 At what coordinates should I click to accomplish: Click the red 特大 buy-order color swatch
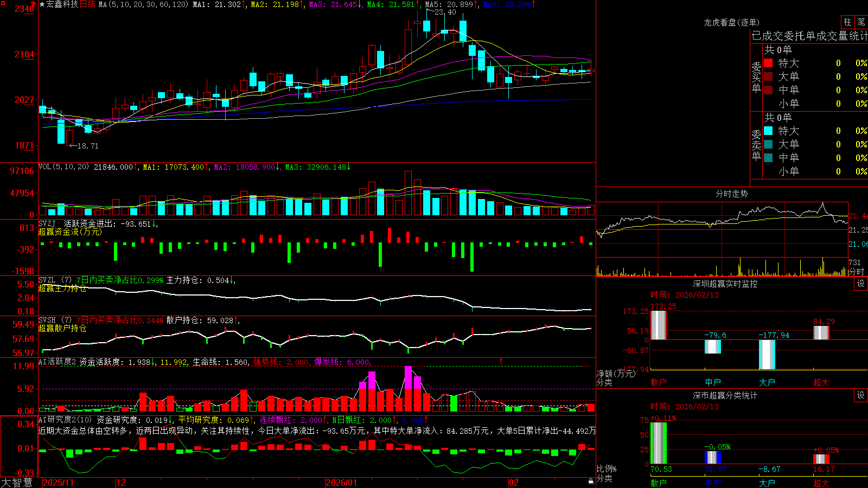tap(768, 63)
